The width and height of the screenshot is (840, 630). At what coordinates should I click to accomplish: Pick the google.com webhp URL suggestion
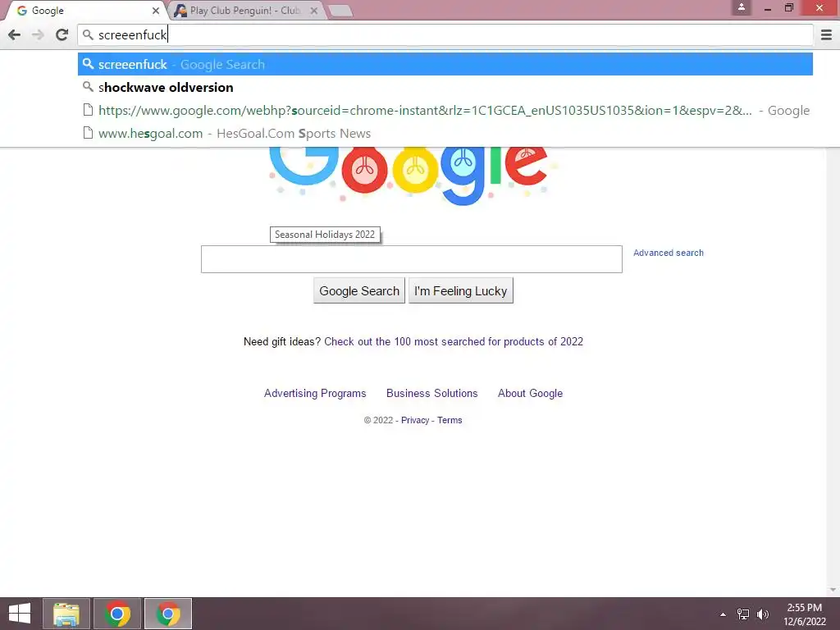[x=445, y=111]
